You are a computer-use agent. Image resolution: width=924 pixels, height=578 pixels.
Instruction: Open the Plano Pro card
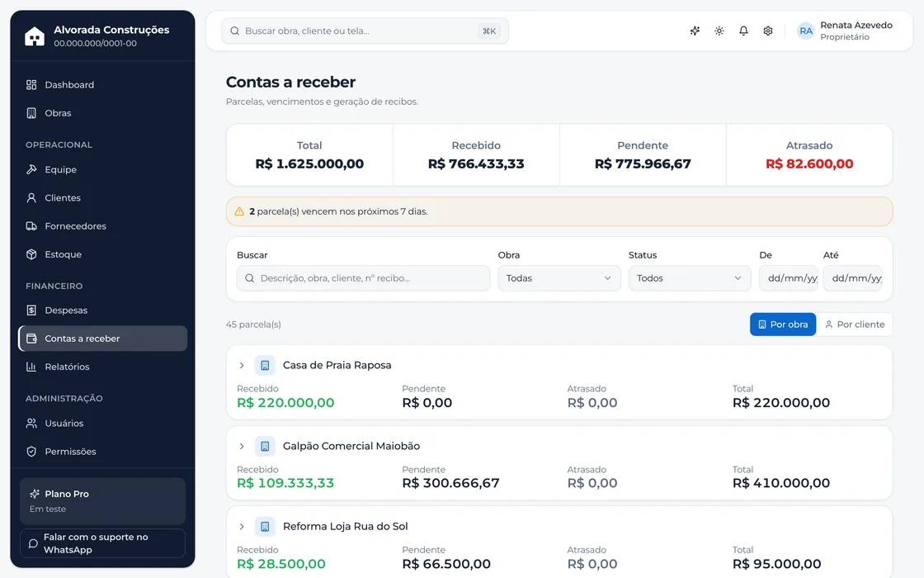tap(102, 500)
